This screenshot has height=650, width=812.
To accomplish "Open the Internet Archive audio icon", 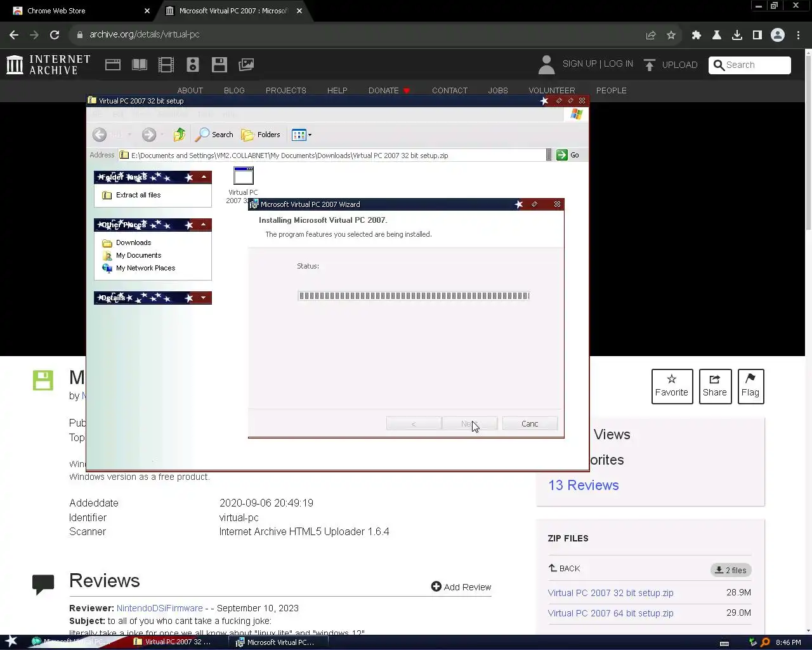I will (x=193, y=65).
